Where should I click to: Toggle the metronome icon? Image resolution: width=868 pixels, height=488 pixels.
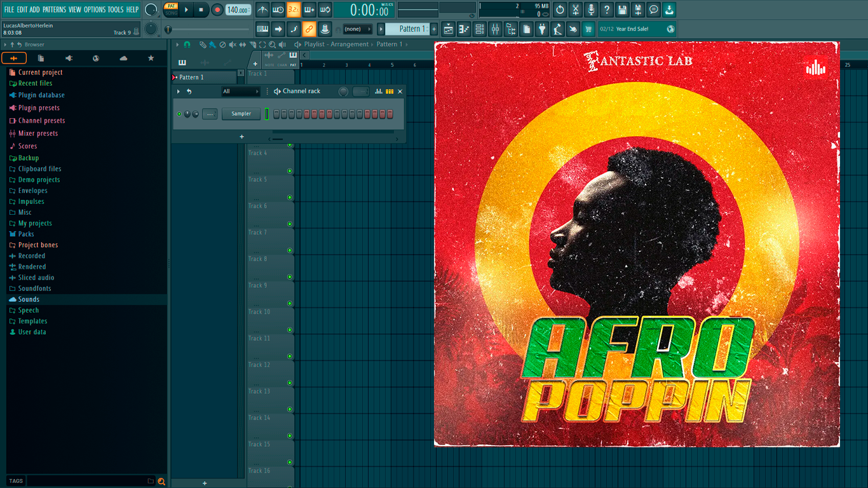[x=262, y=10]
